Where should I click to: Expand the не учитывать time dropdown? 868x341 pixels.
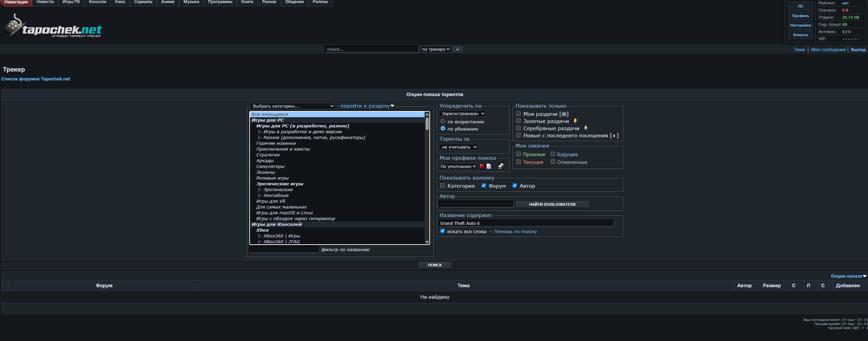[458, 147]
